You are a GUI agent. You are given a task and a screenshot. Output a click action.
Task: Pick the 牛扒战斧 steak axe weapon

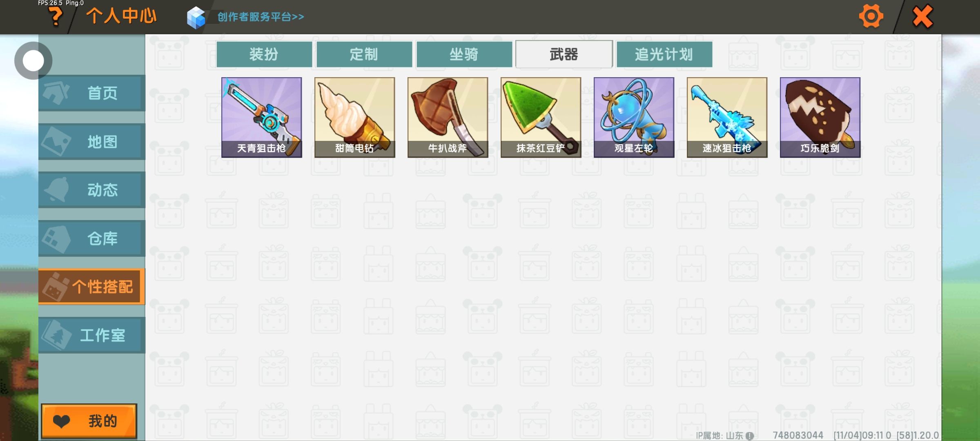click(448, 118)
